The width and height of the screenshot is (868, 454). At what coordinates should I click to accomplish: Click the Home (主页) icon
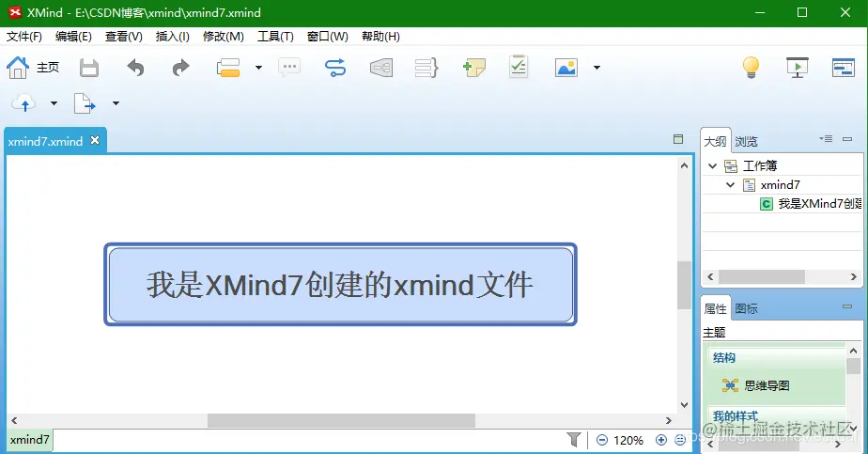click(x=17, y=68)
